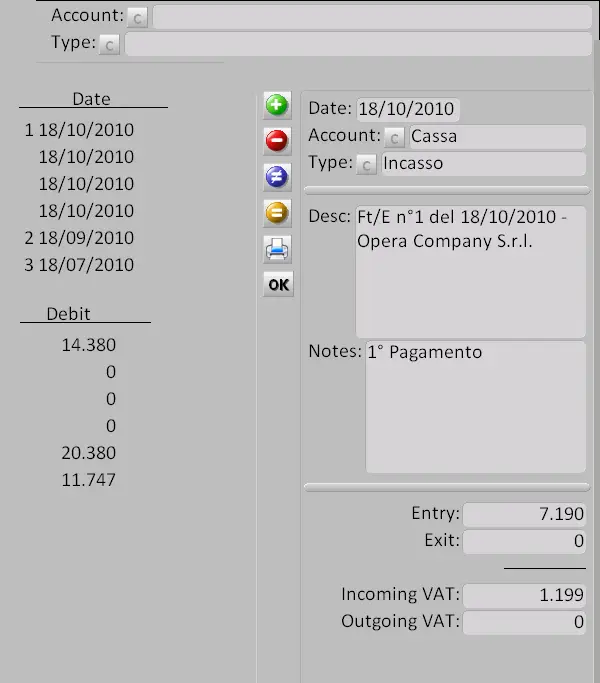Open the top Type filter selector button

point(110,44)
